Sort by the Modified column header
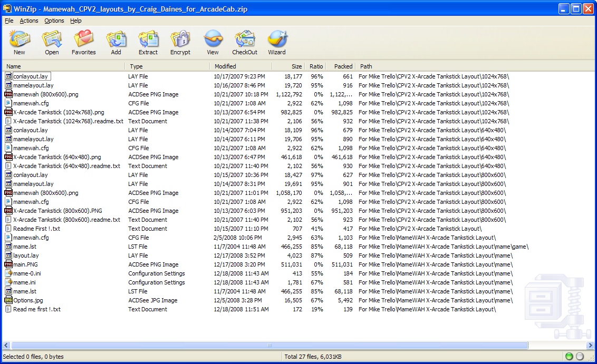The width and height of the screenshot is (597, 364). click(241, 66)
